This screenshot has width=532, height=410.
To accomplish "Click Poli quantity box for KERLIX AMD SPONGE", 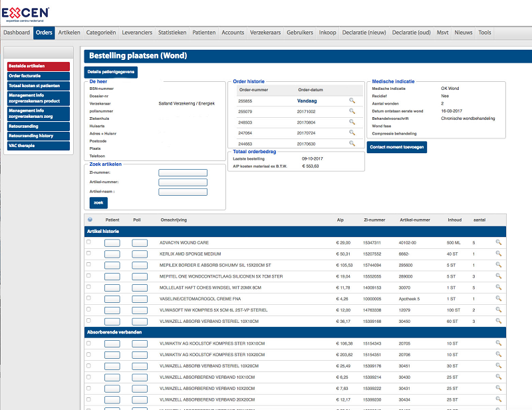I will (x=140, y=254).
